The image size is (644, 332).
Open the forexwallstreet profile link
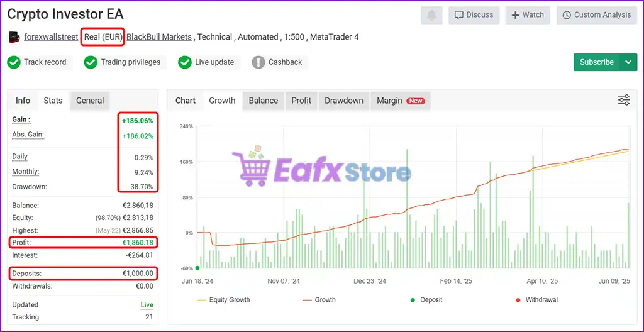coord(51,37)
